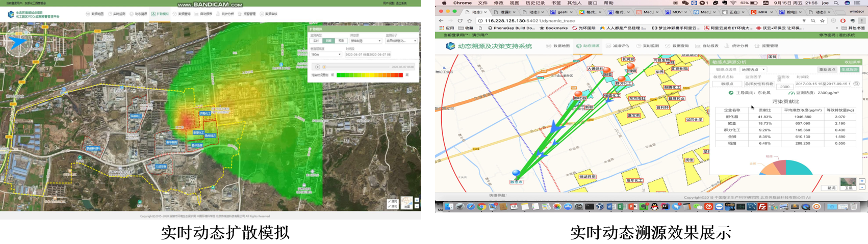868x244 pixels.
Task: Reload the dynamic_trace page
Action: coord(461,21)
